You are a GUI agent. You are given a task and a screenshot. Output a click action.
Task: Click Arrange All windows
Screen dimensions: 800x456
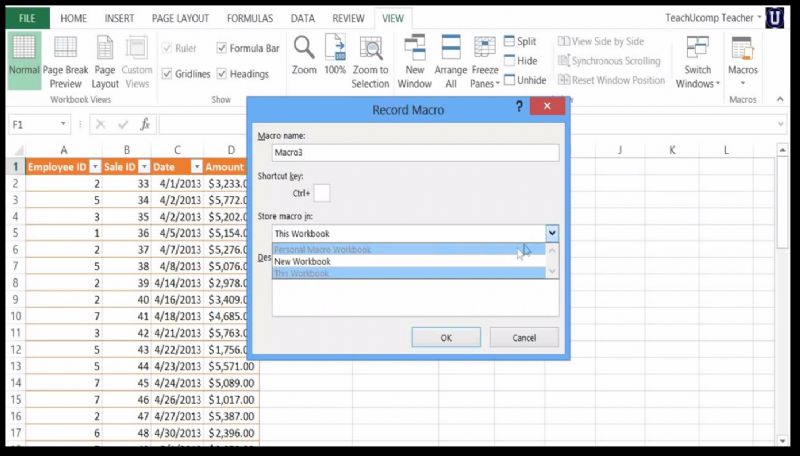[451, 62]
